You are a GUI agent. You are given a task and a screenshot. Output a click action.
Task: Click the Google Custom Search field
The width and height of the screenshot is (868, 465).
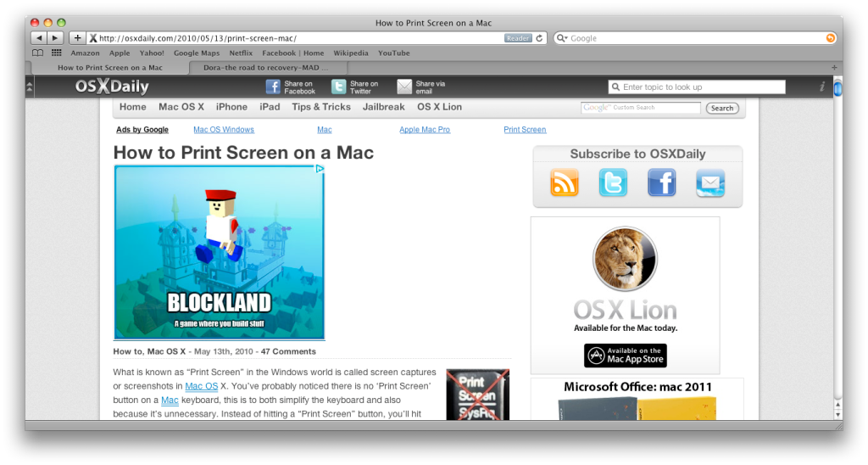click(x=641, y=108)
